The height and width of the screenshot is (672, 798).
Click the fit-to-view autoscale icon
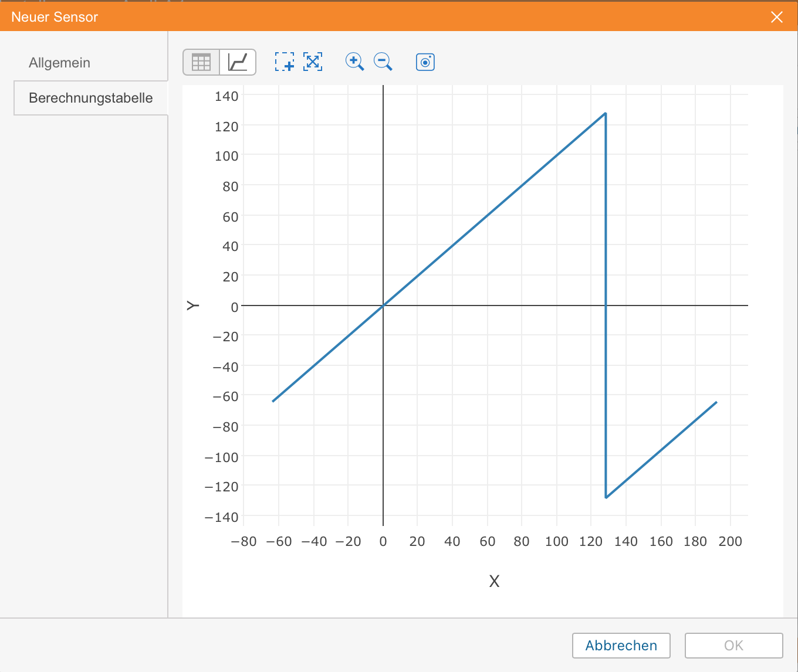coord(313,62)
